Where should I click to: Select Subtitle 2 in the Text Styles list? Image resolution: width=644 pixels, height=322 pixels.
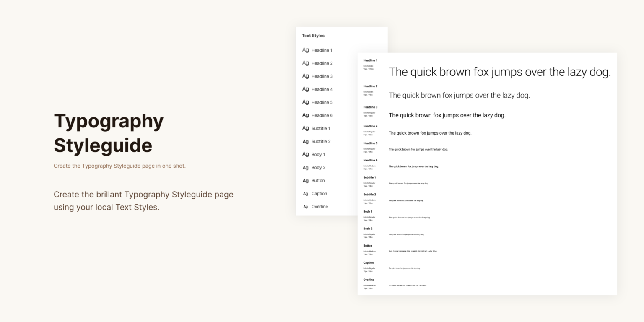point(321,141)
